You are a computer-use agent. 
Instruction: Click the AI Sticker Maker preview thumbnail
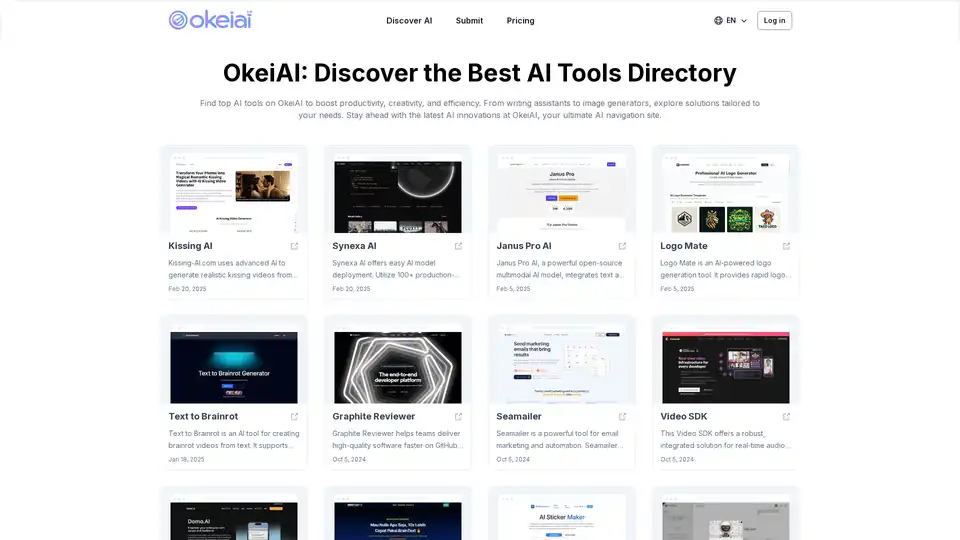click(561, 517)
